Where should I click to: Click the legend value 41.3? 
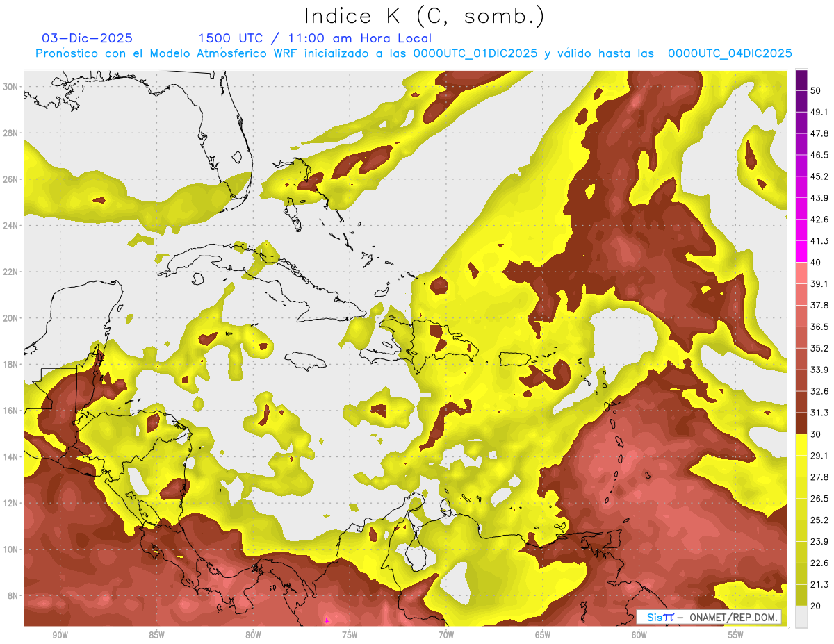(819, 241)
